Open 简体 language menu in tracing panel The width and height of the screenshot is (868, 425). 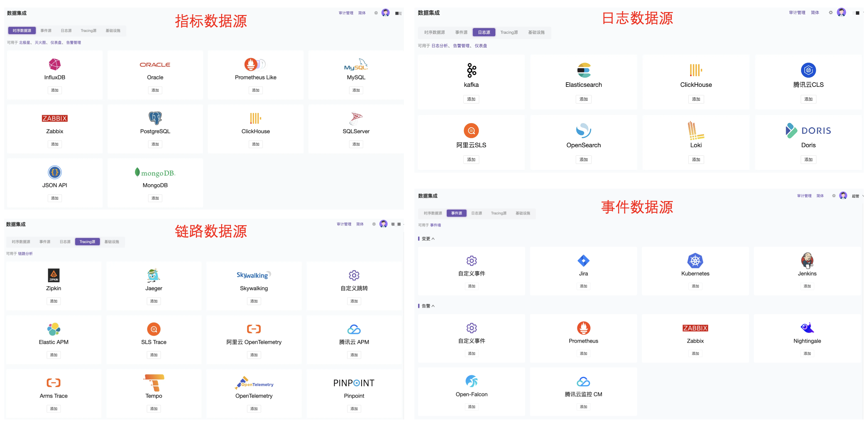click(x=360, y=224)
